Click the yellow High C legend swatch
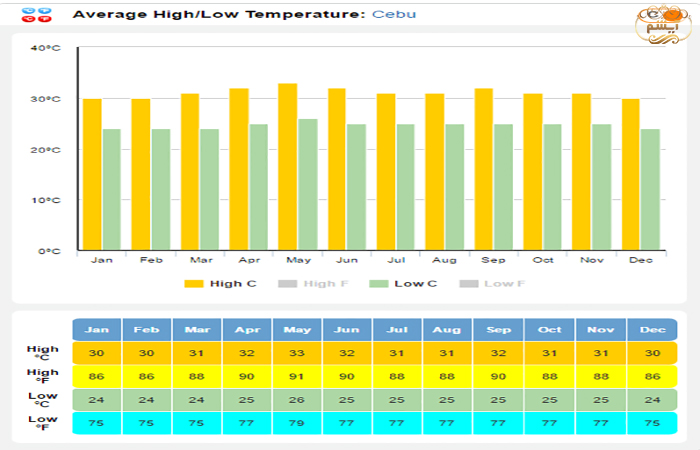700x450 pixels. pos(194,284)
